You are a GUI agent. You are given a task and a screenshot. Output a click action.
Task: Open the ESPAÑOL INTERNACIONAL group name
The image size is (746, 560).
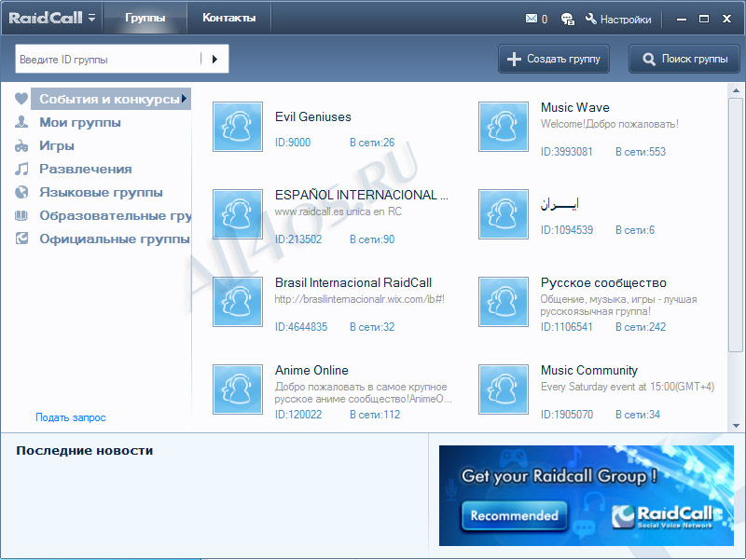[362, 195]
